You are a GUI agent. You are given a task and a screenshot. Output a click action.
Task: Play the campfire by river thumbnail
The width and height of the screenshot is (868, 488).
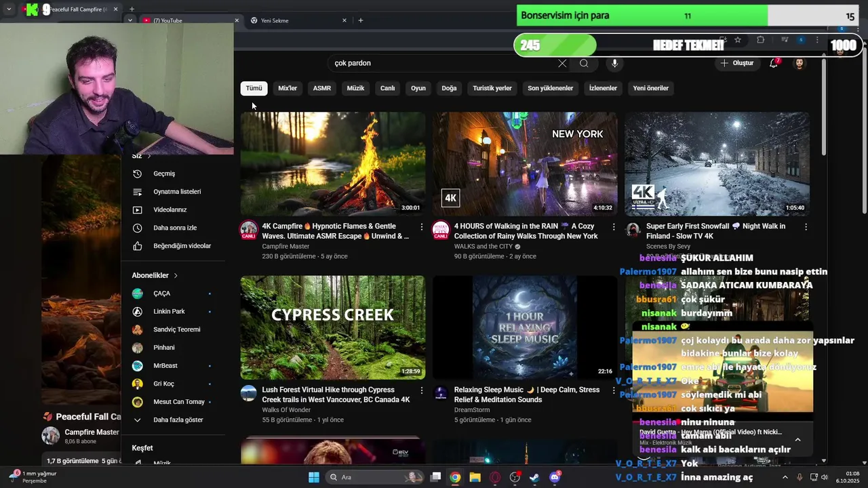tap(333, 164)
